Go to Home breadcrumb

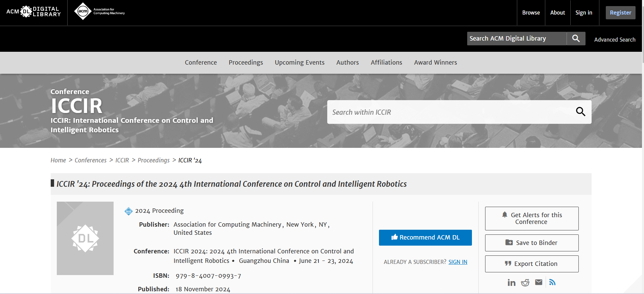click(x=58, y=160)
